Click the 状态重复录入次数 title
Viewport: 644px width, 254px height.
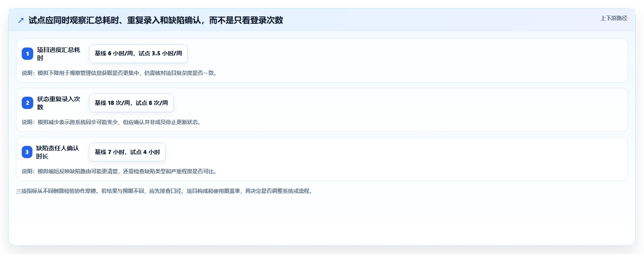(59, 103)
